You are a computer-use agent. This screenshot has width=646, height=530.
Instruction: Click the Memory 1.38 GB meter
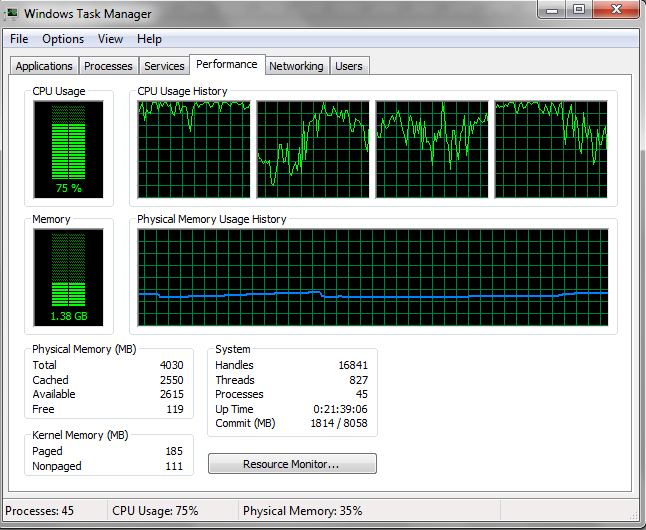68,278
